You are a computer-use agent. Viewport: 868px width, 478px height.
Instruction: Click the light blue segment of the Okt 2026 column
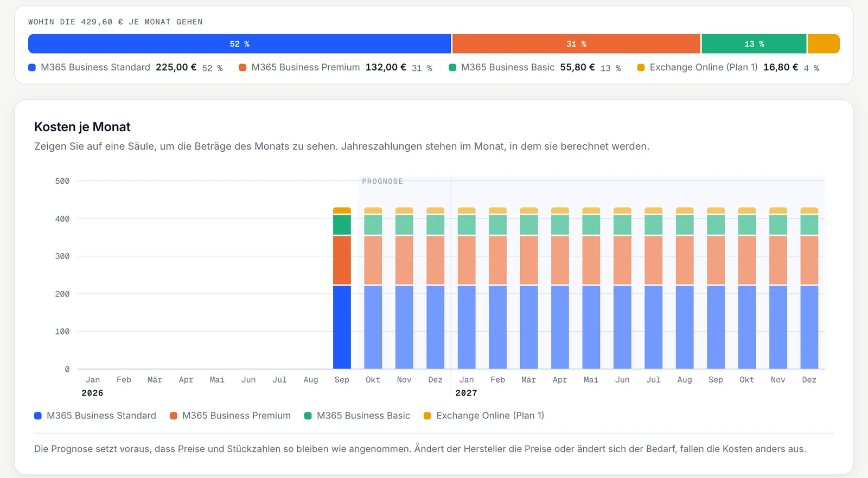(373, 327)
